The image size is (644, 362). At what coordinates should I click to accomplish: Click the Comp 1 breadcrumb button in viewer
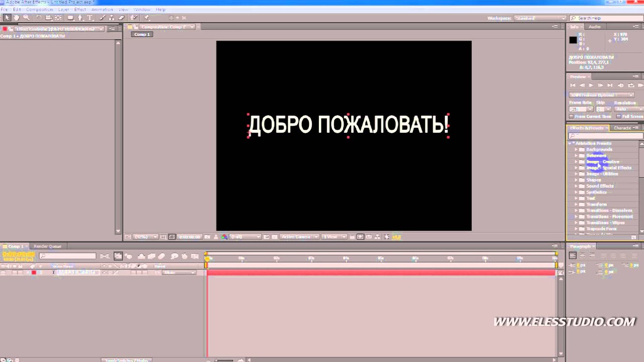142,34
